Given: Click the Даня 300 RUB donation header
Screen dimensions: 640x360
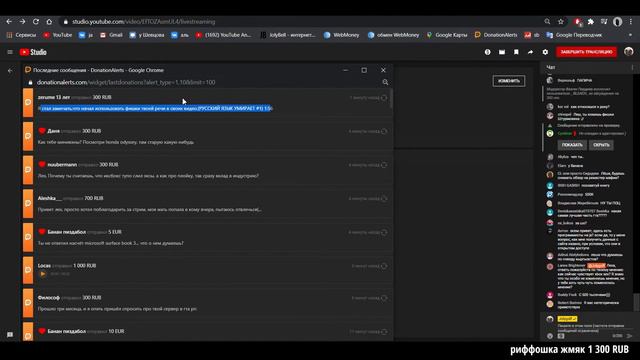Looking at the screenshot, I should pos(69,131).
